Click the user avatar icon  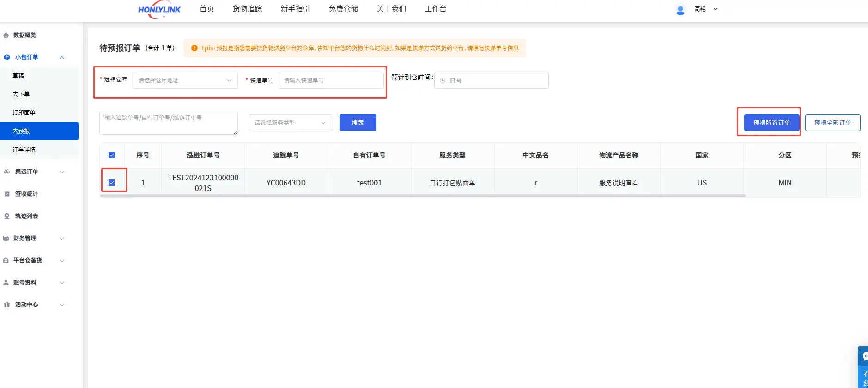click(680, 10)
